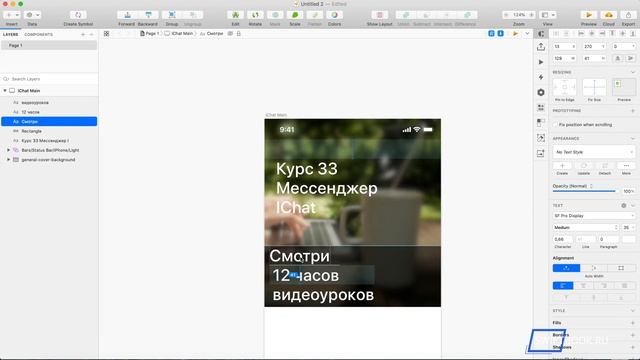Screen dimensions: 640x360
Task: Add a new page with plus
Action: click(83, 35)
